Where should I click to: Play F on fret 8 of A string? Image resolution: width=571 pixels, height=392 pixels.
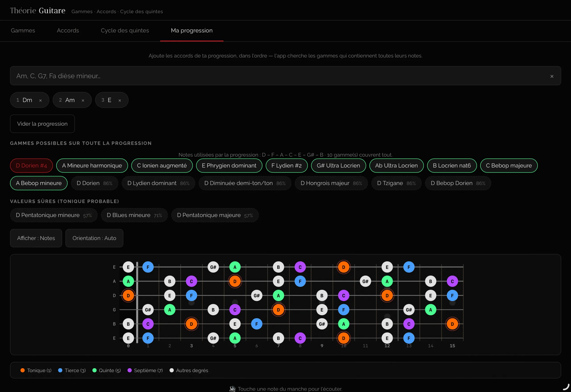pos(300,281)
